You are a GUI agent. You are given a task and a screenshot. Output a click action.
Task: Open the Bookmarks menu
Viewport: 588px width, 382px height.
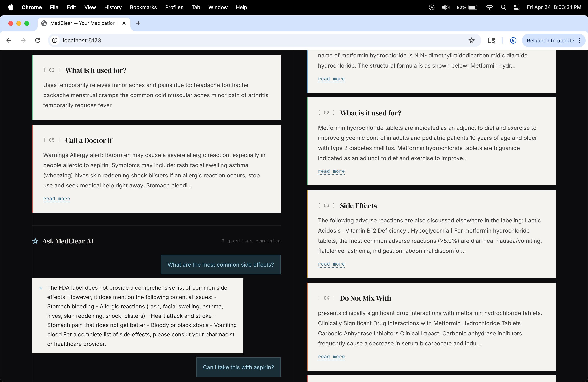click(x=143, y=7)
